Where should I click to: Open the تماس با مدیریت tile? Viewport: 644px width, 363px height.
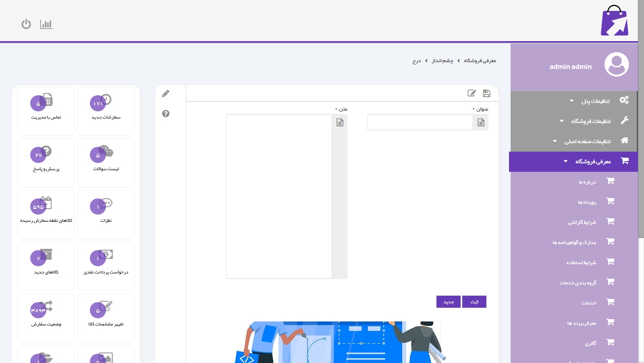[x=46, y=111]
